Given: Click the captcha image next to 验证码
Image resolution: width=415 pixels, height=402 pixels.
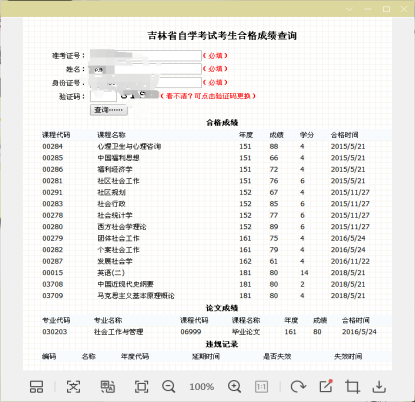Looking at the screenshot, I should coord(139,95).
